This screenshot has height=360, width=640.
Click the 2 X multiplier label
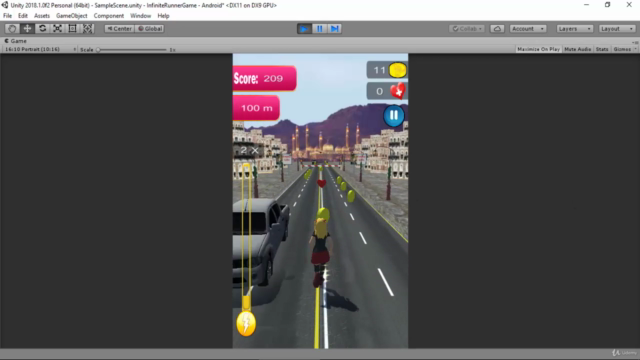pyautogui.click(x=249, y=150)
